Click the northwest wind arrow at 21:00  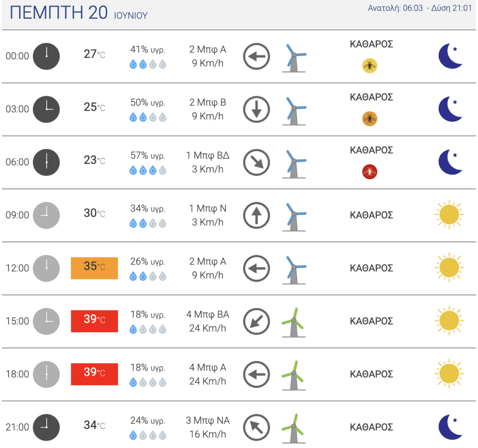click(256, 427)
